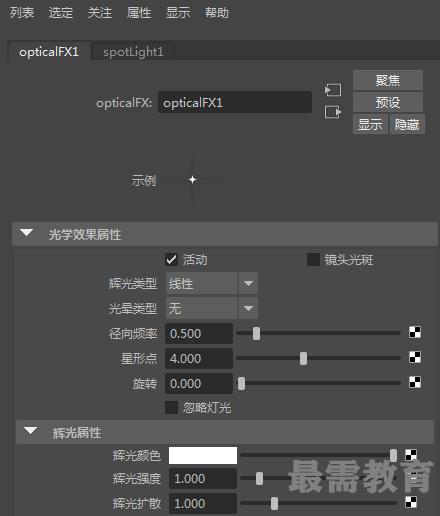Click the 辉光强度 slider handle
The width and height of the screenshot is (440, 516).
(259, 479)
